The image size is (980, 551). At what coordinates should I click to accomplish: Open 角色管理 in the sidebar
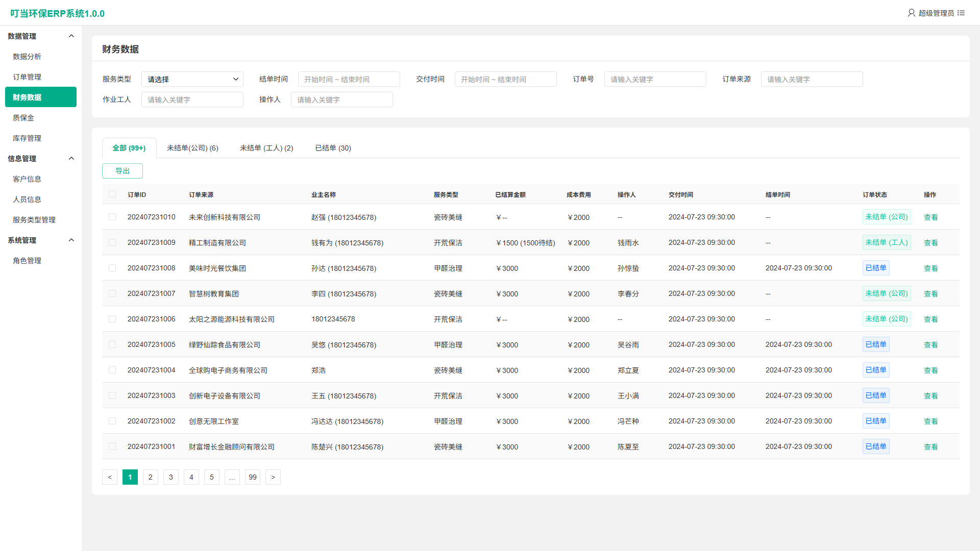[41, 260]
